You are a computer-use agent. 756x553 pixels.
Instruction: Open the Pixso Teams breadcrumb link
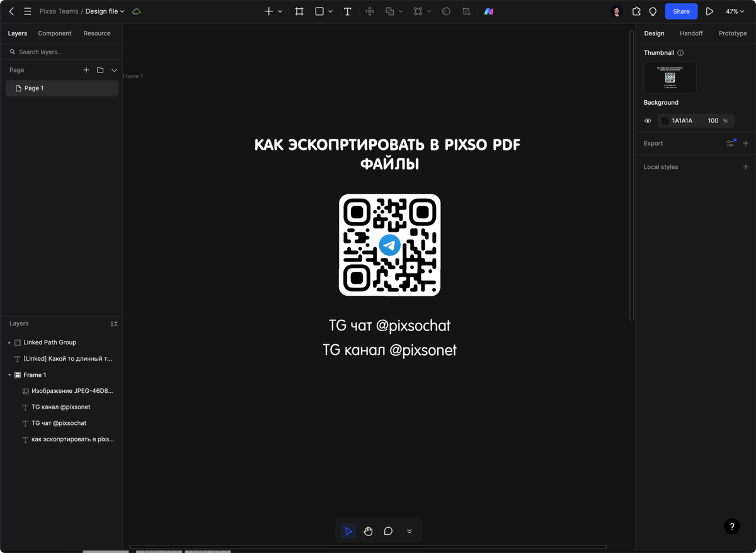tap(59, 11)
